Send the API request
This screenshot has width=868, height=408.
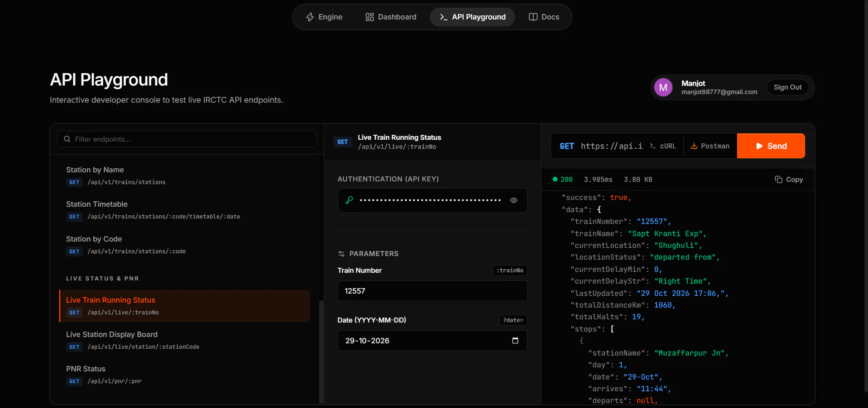(x=771, y=146)
